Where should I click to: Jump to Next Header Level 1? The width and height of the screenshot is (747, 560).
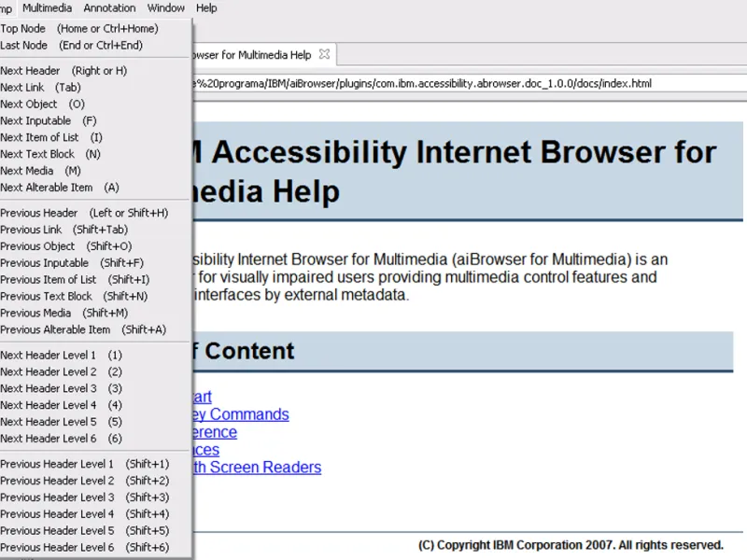click(x=95, y=356)
